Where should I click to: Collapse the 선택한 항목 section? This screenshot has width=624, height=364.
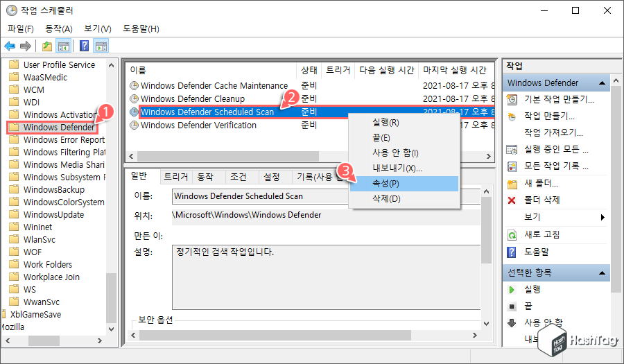(x=602, y=272)
